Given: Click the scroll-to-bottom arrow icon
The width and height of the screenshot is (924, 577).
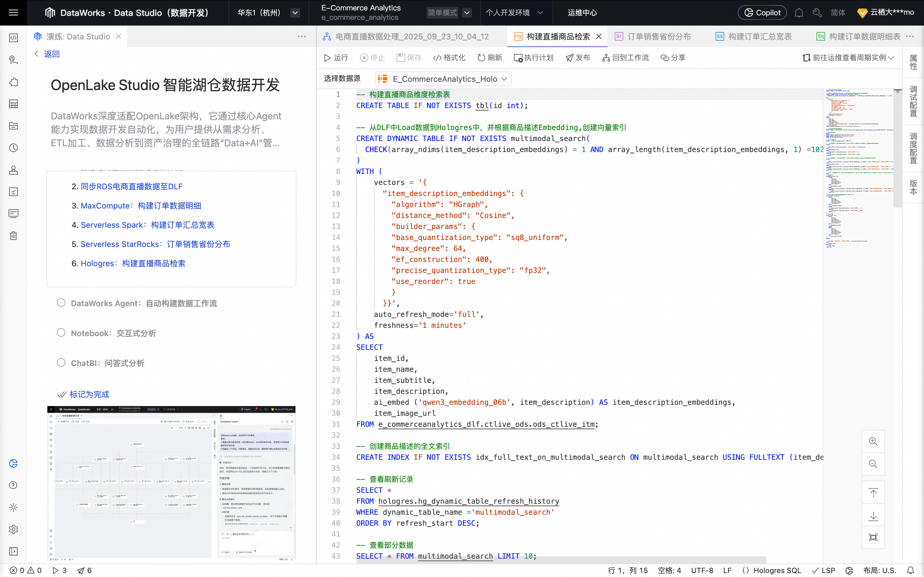Looking at the screenshot, I should [x=873, y=516].
